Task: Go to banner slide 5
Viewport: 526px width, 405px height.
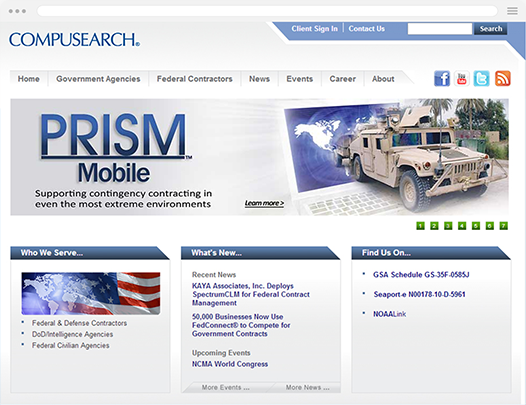Action: click(x=476, y=226)
